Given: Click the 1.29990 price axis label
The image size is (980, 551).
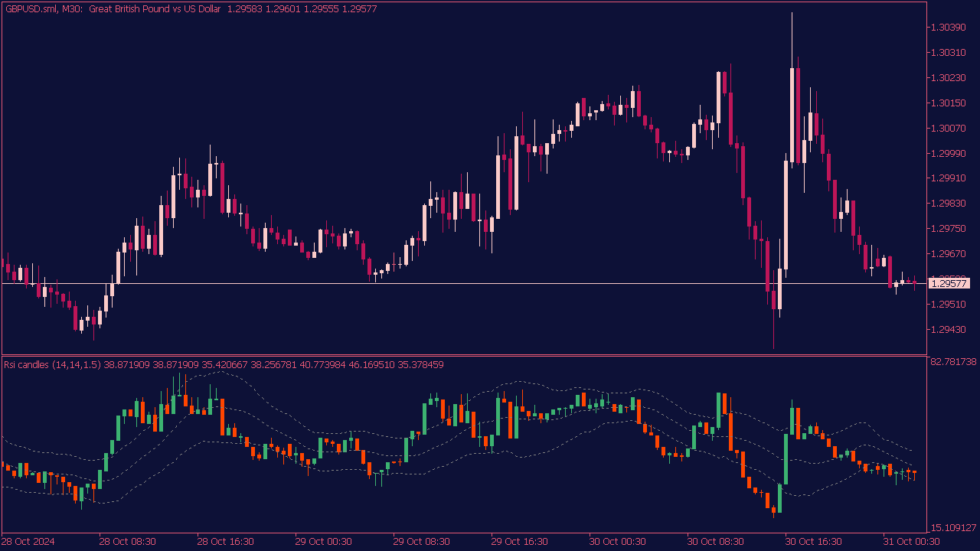Looking at the screenshot, I should 948,153.
